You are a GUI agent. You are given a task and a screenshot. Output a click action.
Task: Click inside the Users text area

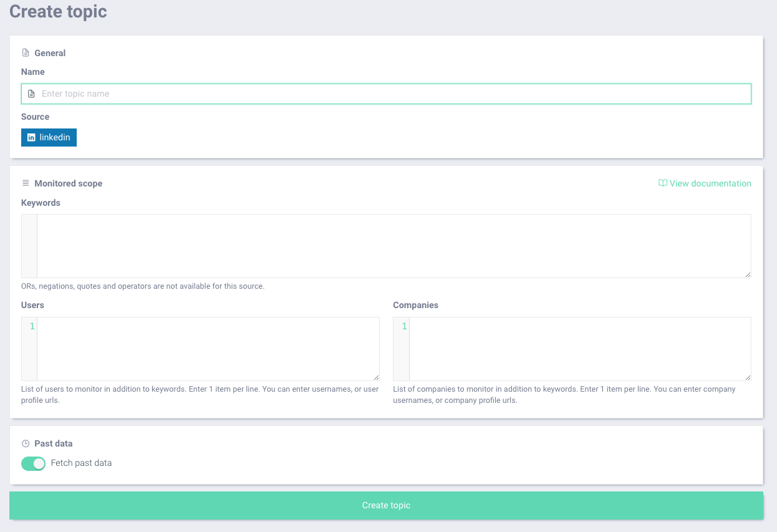207,349
